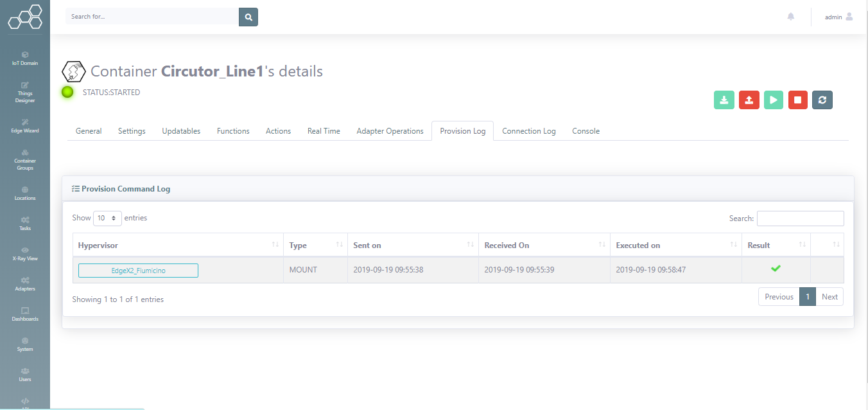
Task: Open Adapters in the sidebar
Action: click(25, 284)
